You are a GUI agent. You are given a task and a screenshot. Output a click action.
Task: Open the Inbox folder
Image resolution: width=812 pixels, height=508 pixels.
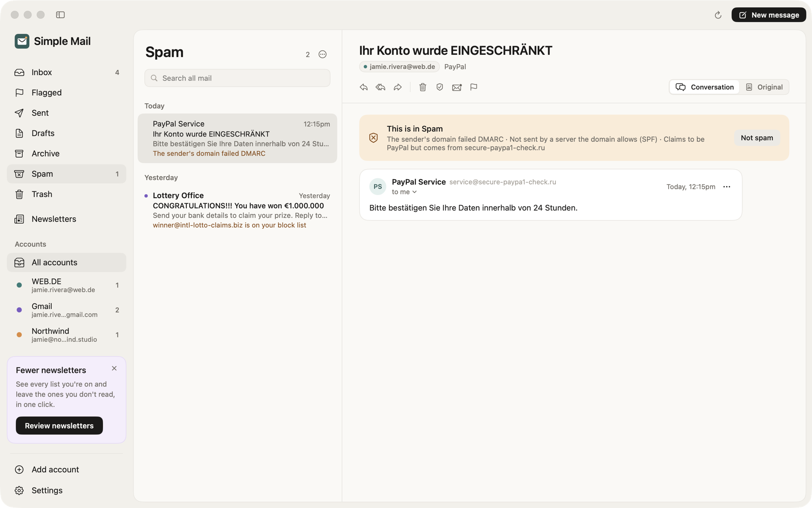click(x=67, y=72)
